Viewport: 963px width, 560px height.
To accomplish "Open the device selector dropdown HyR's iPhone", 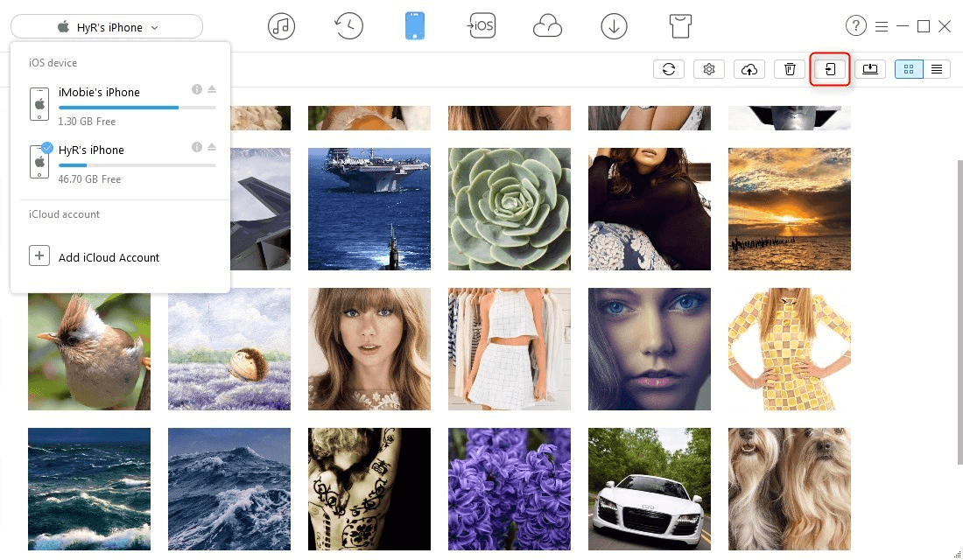I will click(x=107, y=27).
